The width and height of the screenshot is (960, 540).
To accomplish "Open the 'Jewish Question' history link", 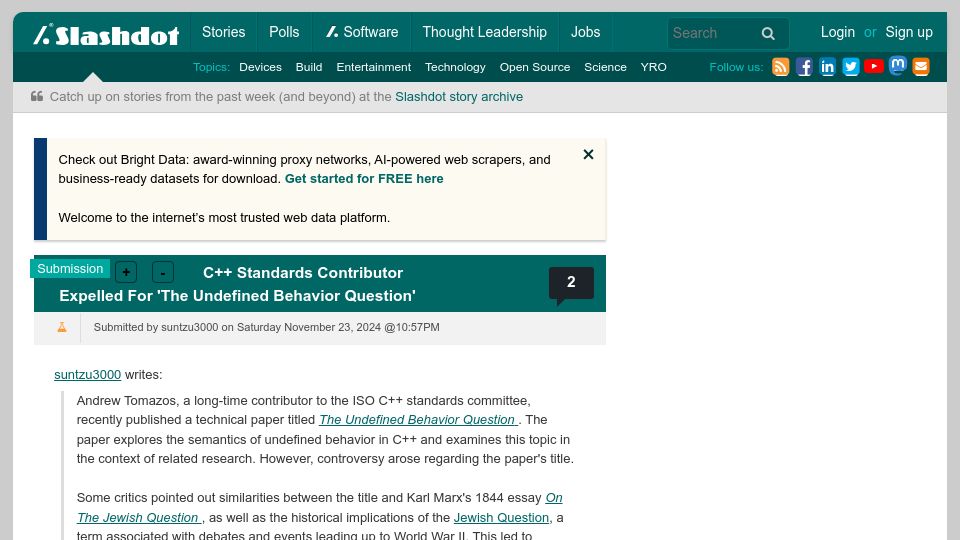I will click(x=501, y=518).
